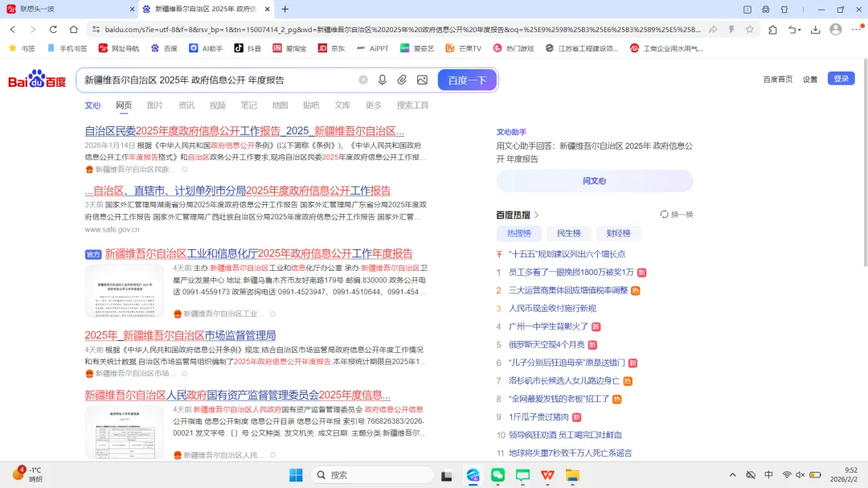Open WPS Office from the taskbar
The width and height of the screenshot is (868, 488).
547,474
